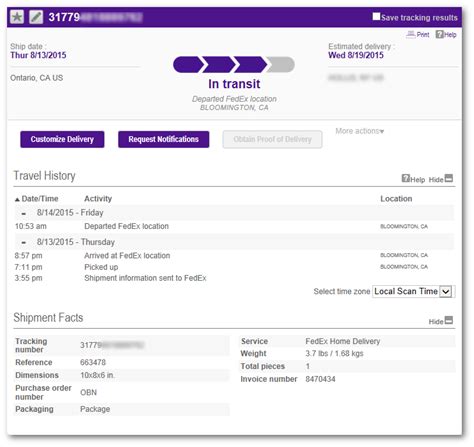Select the Picked up activity row
This screenshot has width=474, height=447.
(x=234, y=267)
